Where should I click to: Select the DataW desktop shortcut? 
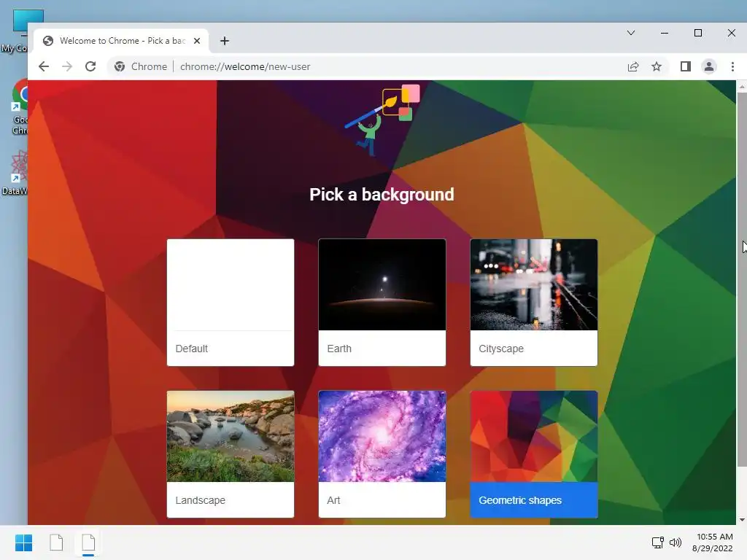coord(15,172)
